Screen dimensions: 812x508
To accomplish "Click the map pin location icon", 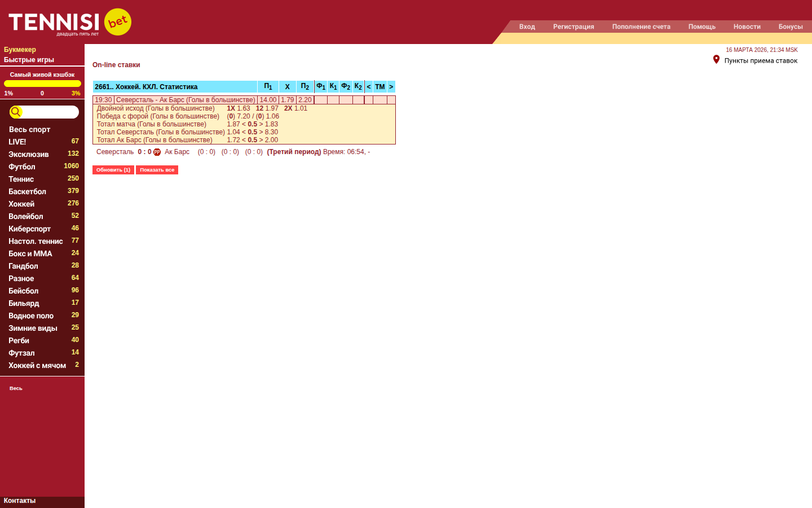I will click(716, 60).
